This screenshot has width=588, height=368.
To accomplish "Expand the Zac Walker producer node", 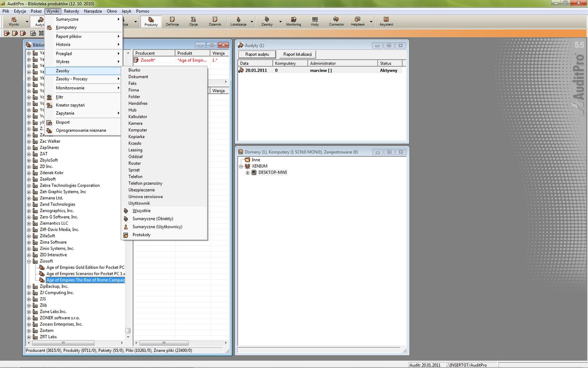I will point(29,141).
